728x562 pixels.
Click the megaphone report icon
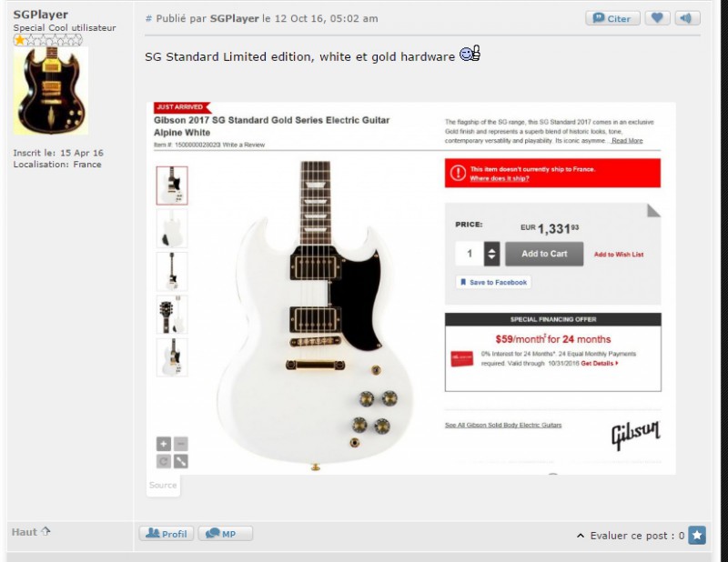click(x=687, y=18)
